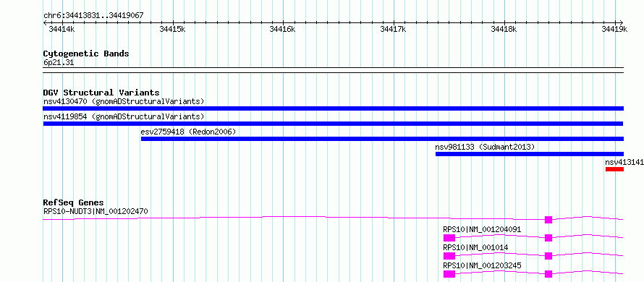Viewport: 644px width, 282px height.
Task: Click the 34416k ruler tick label
Action: (283, 29)
